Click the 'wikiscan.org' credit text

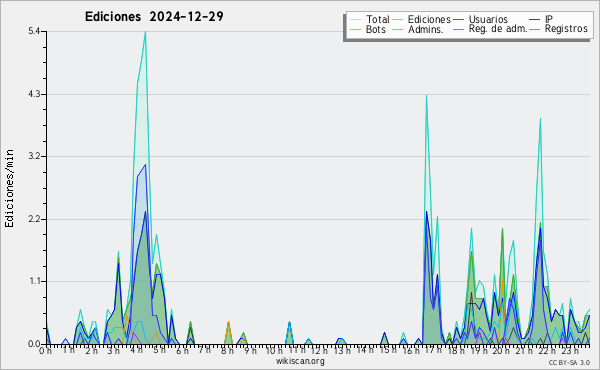click(300, 361)
